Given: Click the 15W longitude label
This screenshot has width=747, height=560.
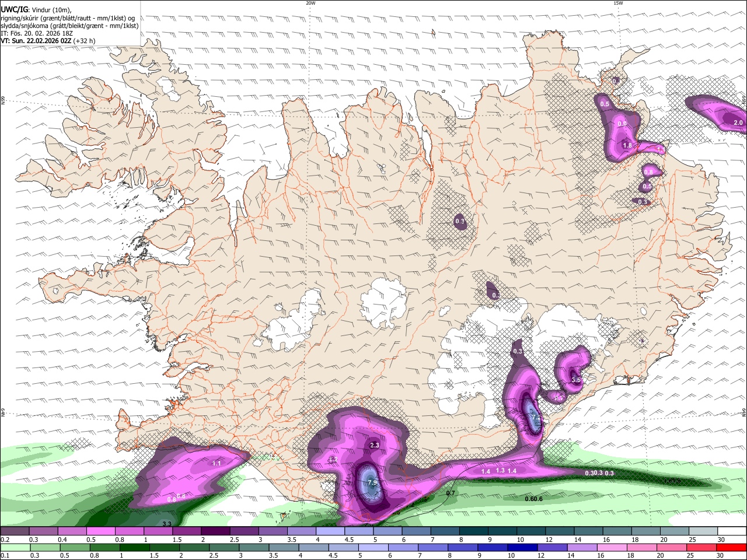Looking at the screenshot, I should (x=618, y=3).
